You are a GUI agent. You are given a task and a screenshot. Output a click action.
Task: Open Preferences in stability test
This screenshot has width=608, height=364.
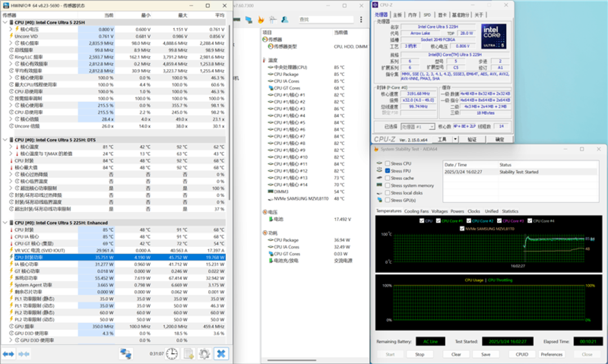pyautogui.click(x=551, y=354)
